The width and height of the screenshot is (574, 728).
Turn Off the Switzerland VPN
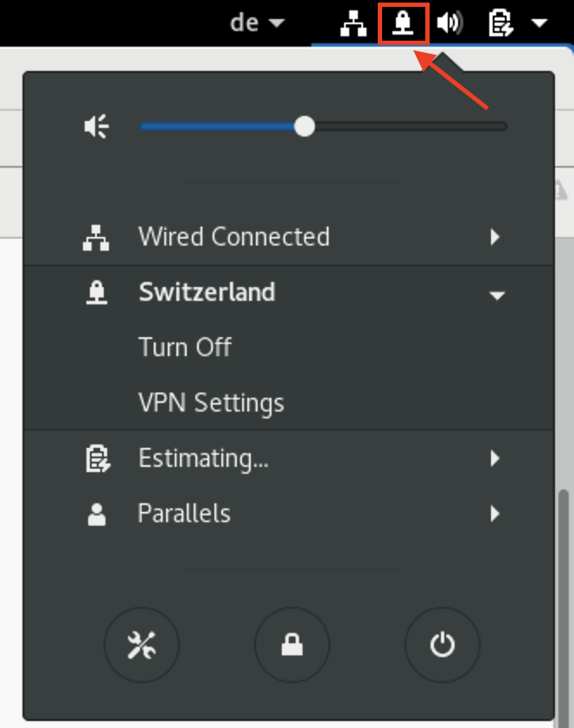coord(185,347)
